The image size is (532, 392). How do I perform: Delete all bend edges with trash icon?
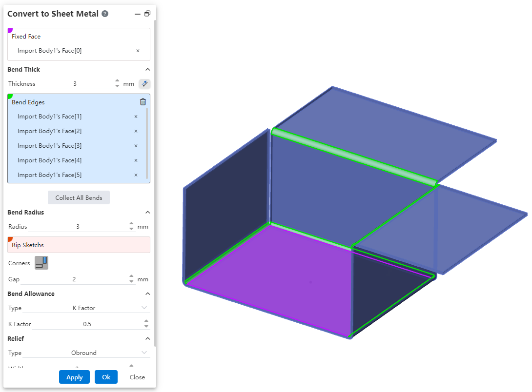[x=143, y=102]
